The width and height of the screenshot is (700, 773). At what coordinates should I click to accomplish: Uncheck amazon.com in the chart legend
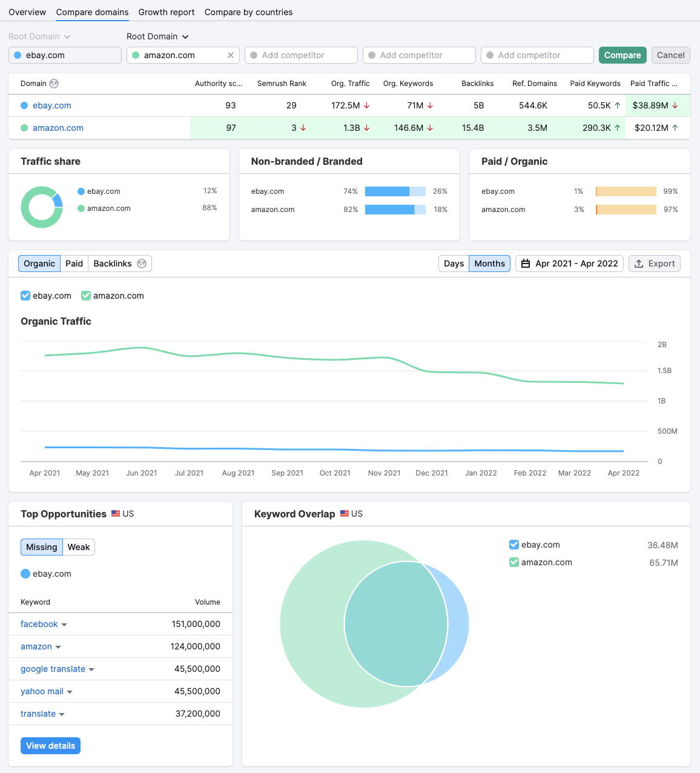[x=85, y=296]
